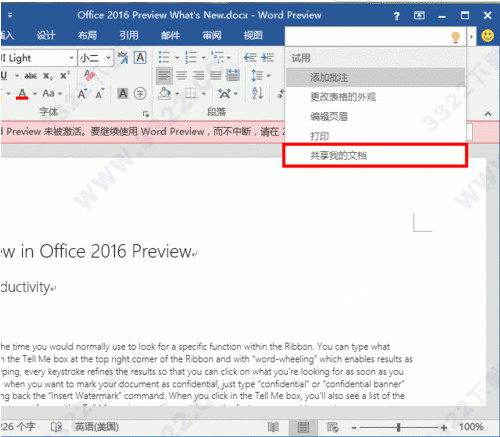Screen dimensions: 500x437
Task: Open the 邮件 tab
Action: click(x=170, y=35)
